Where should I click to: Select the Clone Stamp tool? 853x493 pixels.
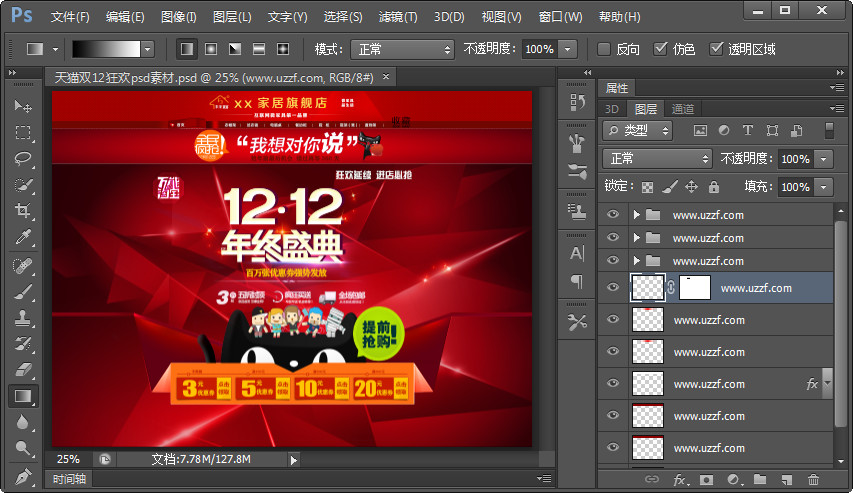coord(23,318)
